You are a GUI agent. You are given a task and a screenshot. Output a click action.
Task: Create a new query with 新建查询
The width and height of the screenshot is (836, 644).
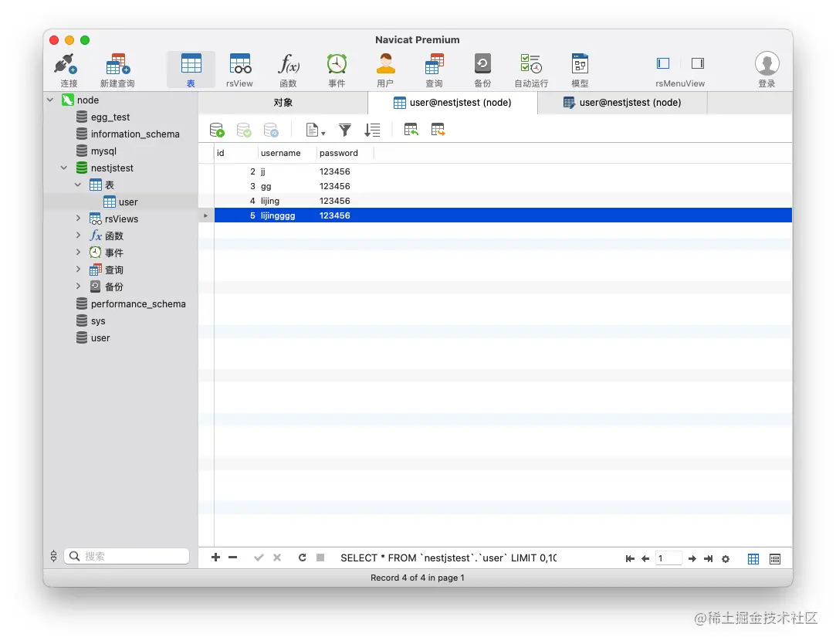tap(117, 70)
